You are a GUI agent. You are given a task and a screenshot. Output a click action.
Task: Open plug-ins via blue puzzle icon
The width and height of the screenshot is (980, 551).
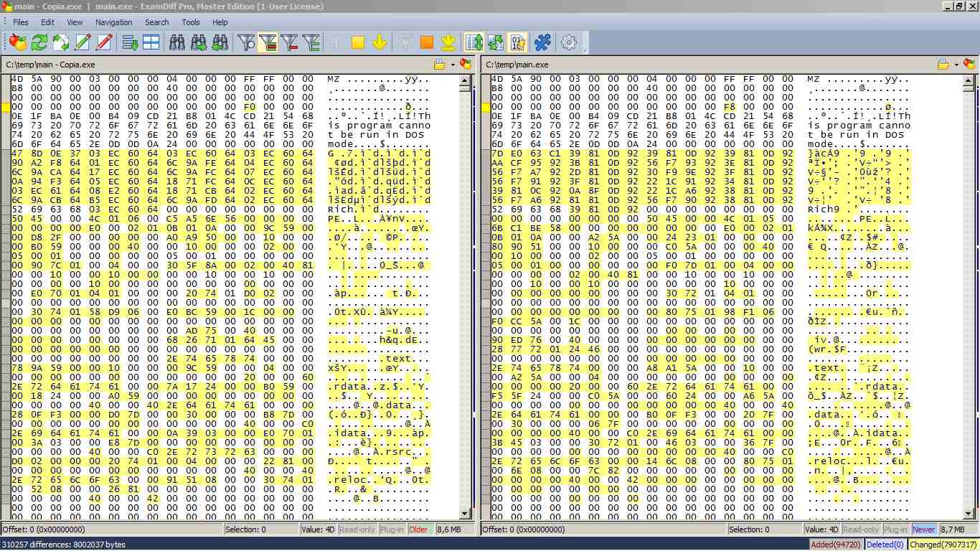pos(543,42)
